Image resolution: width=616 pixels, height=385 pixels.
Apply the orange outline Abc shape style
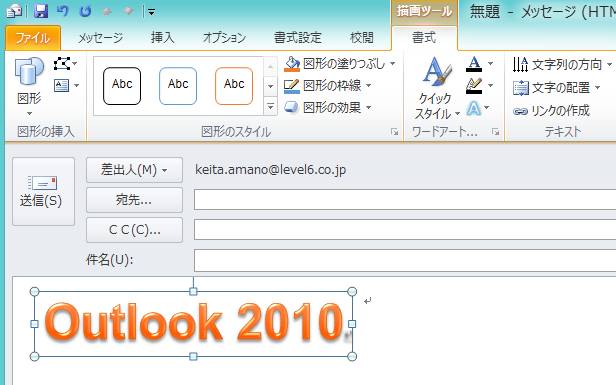pos(234,86)
